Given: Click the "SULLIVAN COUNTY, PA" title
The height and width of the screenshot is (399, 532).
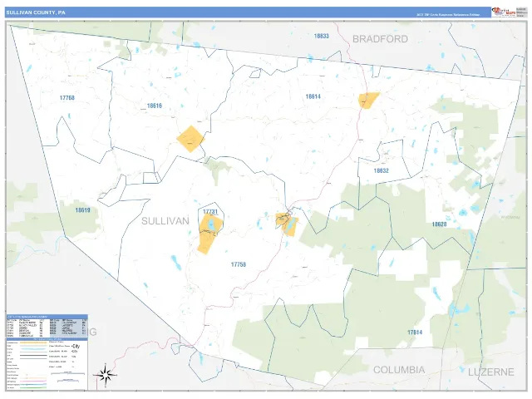Looking at the screenshot, I should coord(36,12).
